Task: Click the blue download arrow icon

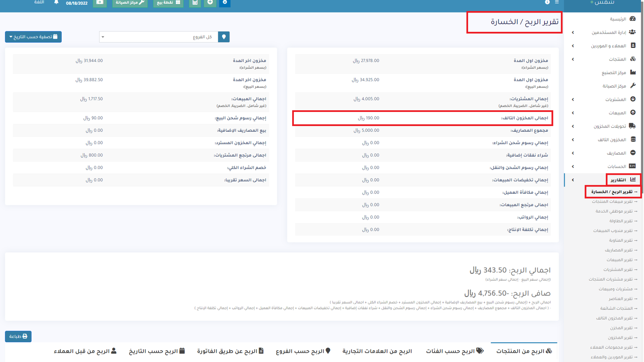Action: tap(225, 3)
